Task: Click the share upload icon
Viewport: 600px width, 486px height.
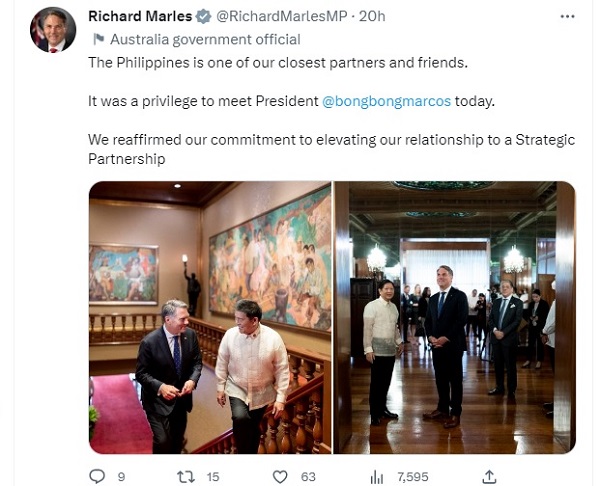Action: [x=489, y=477]
